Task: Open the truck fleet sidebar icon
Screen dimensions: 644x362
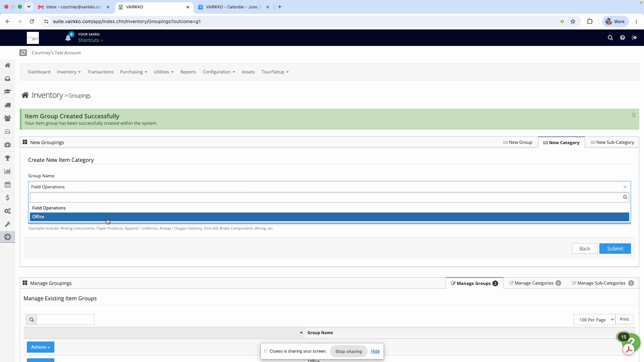Action: click(7, 105)
